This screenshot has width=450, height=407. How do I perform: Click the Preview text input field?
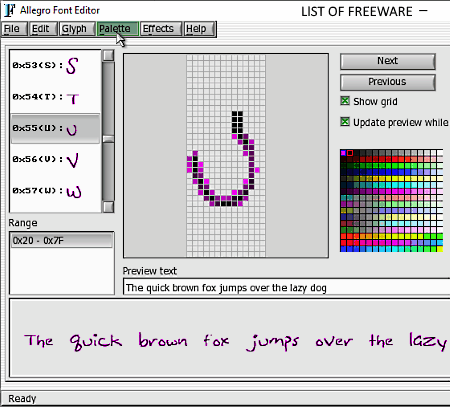(x=287, y=287)
